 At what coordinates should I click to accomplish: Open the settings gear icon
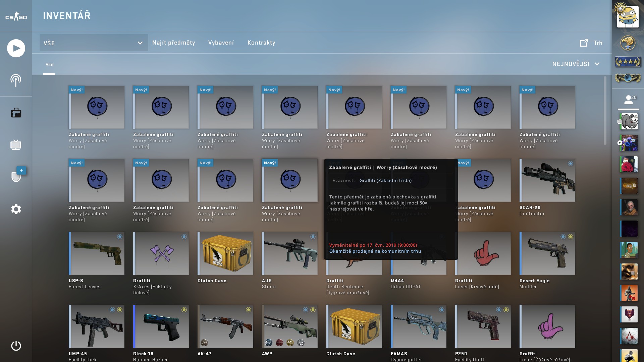16,209
